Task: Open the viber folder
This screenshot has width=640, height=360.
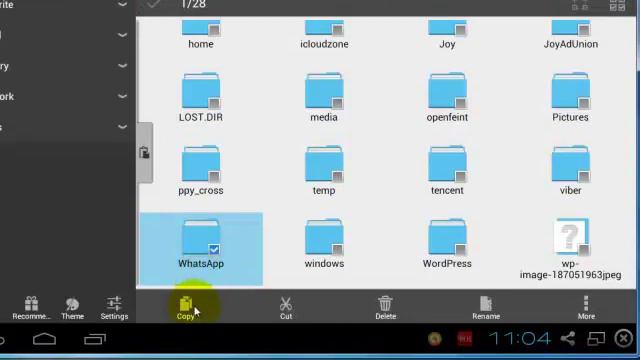Action: click(571, 171)
